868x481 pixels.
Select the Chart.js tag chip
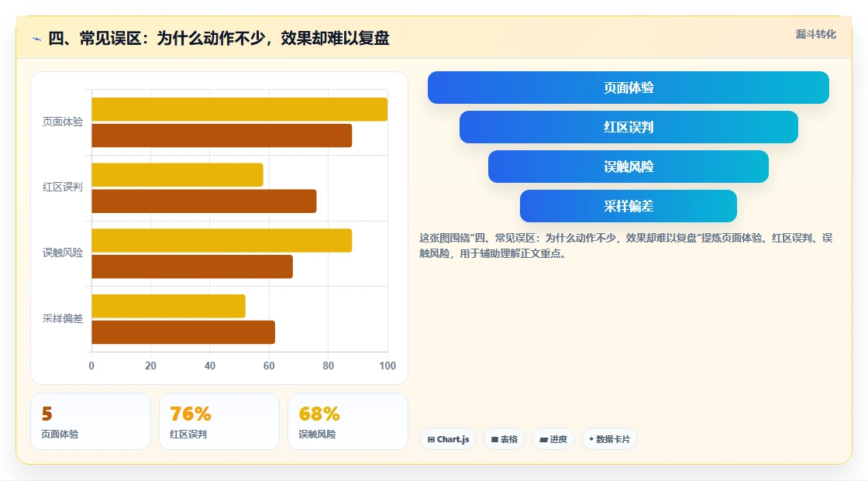448,439
